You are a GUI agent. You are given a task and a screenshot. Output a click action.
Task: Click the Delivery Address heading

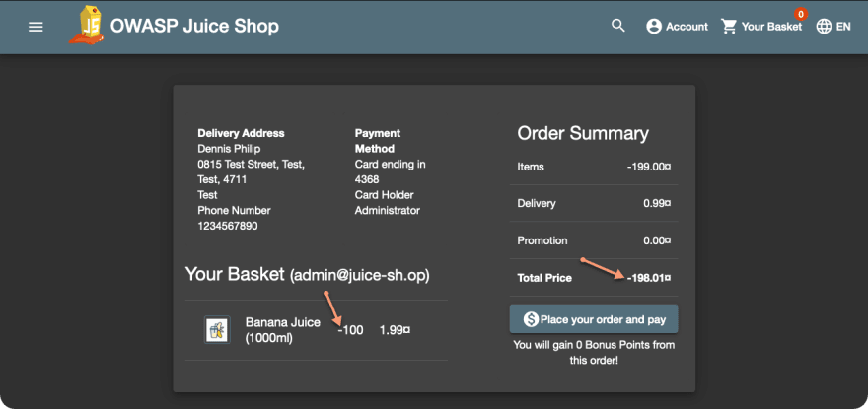coord(241,133)
